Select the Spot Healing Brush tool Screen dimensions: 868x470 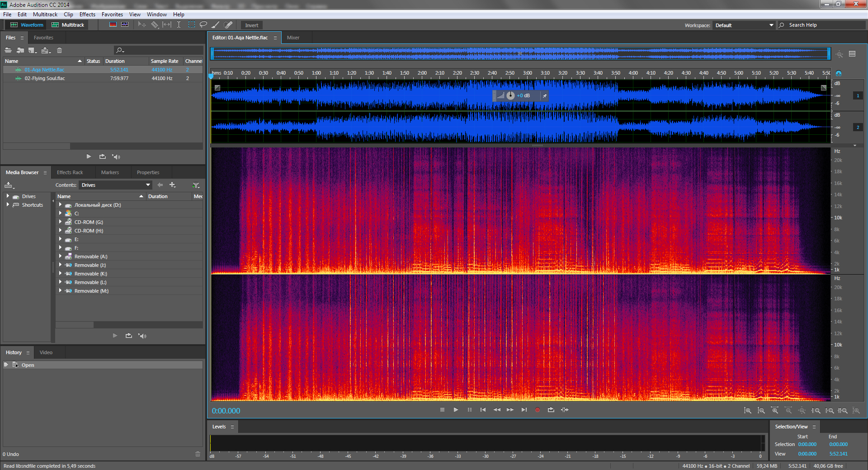tap(228, 25)
